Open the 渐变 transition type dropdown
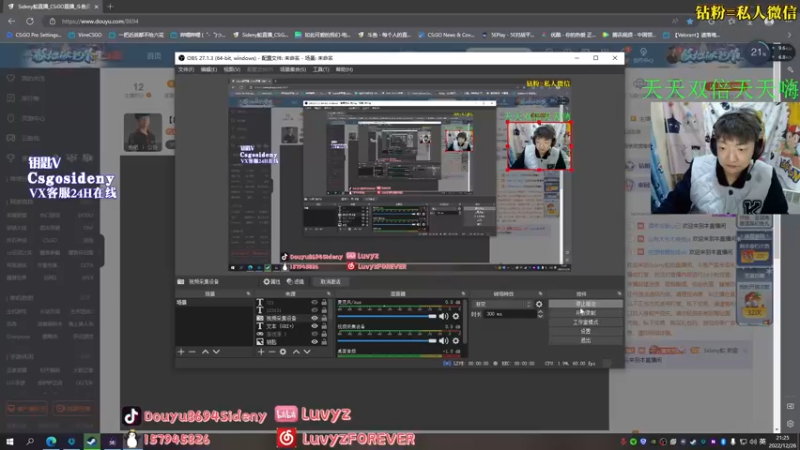The width and height of the screenshot is (800, 450). click(x=502, y=304)
